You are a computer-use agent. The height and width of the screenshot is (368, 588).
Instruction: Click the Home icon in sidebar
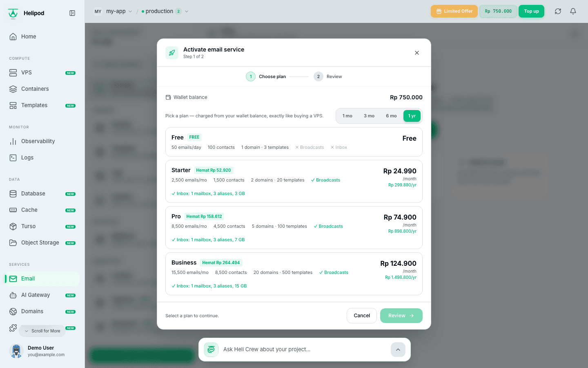(13, 36)
